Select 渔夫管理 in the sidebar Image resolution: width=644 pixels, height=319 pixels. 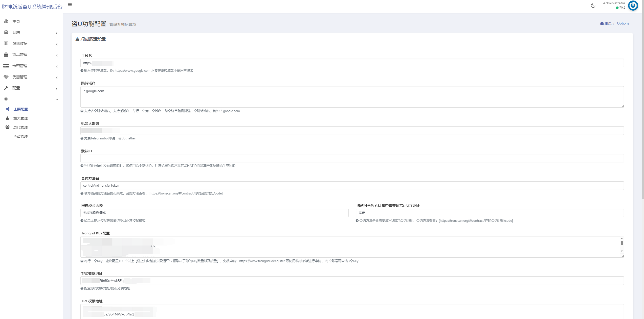20,118
